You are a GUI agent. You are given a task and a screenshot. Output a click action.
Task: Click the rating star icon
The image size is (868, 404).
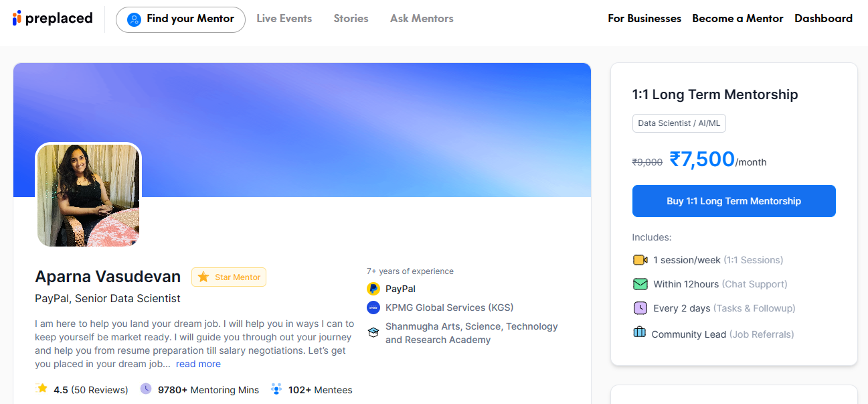tap(42, 389)
